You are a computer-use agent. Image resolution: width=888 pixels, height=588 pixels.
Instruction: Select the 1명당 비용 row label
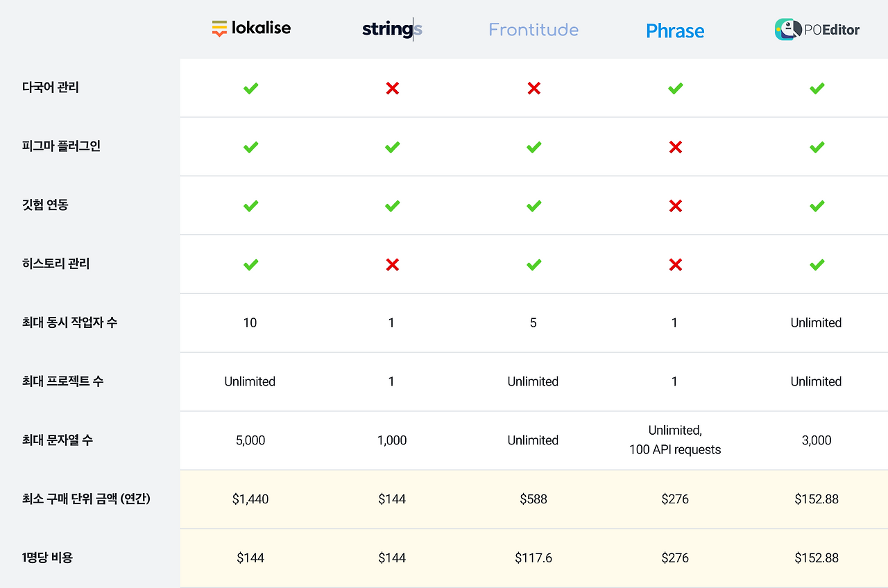tap(47, 557)
